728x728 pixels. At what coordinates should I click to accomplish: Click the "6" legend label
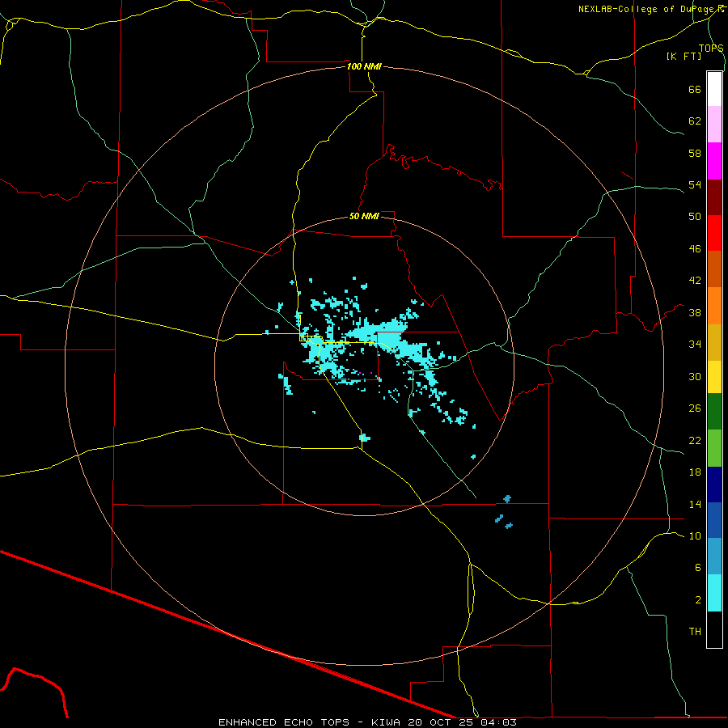coord(697,567)
